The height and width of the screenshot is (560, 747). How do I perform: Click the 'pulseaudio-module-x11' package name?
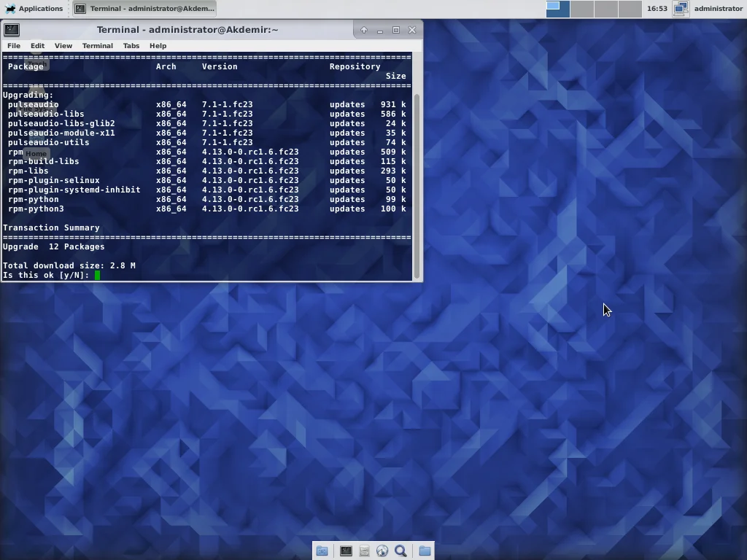pos(61,133)
